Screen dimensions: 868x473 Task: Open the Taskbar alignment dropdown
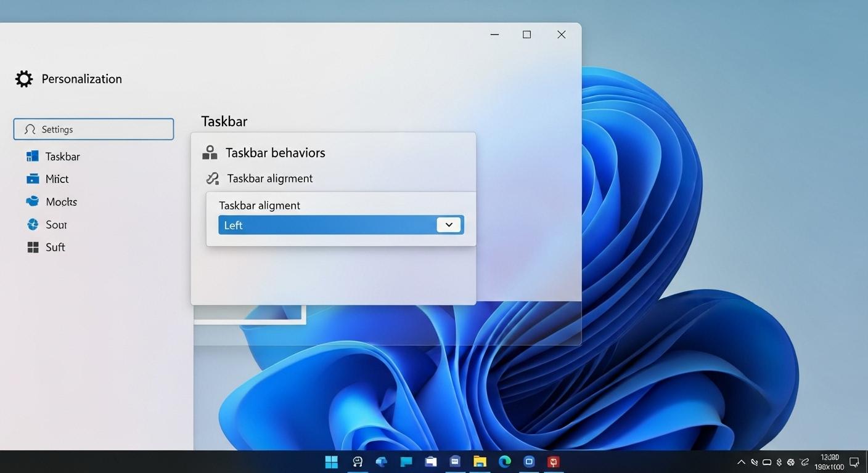tap(449, 224)
